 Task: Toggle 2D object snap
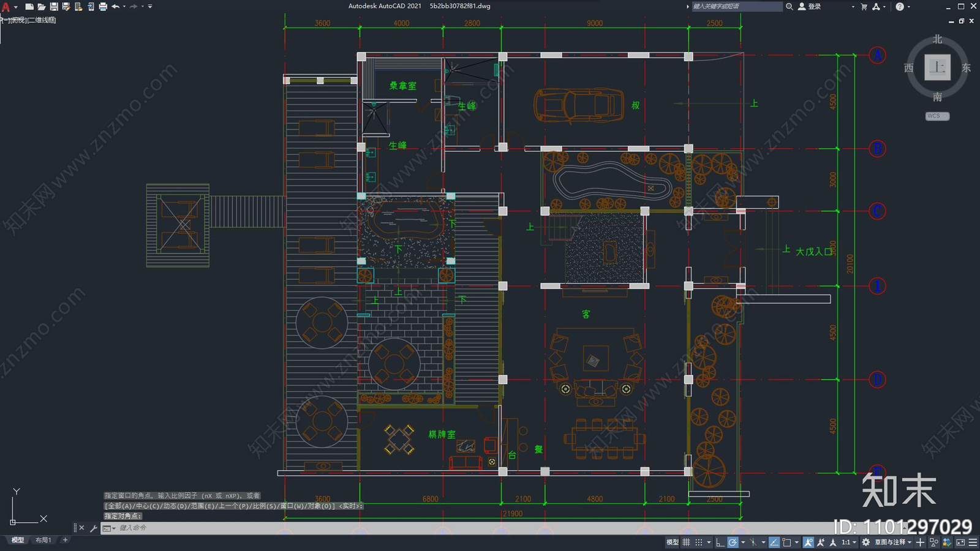pos(786,542)
